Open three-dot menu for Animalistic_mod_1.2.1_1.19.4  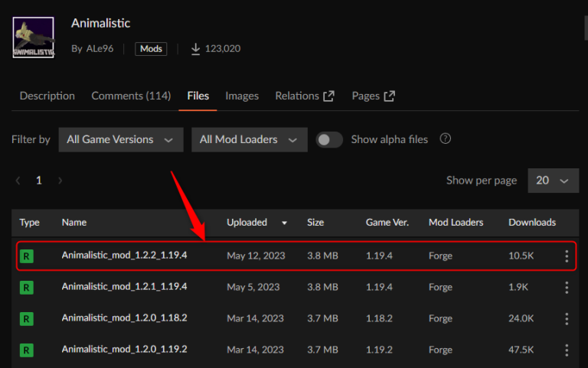pyautogui.click(x=567, y=287)
